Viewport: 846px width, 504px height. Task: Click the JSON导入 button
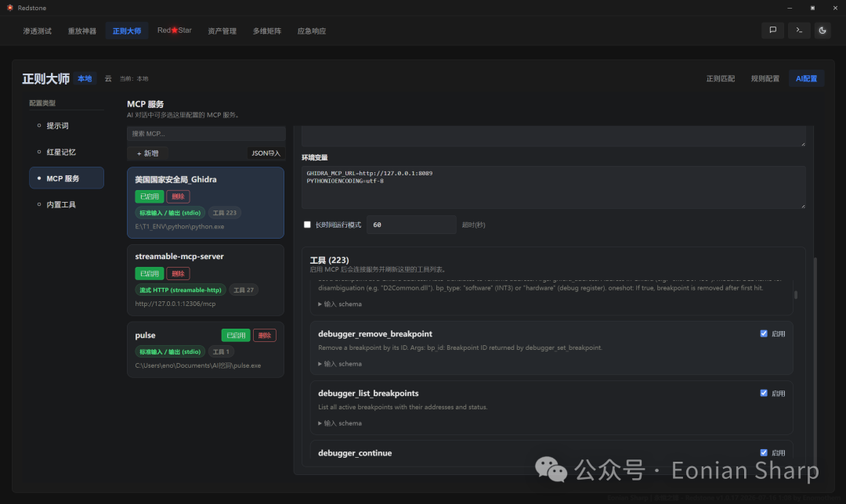pos(266,153)
